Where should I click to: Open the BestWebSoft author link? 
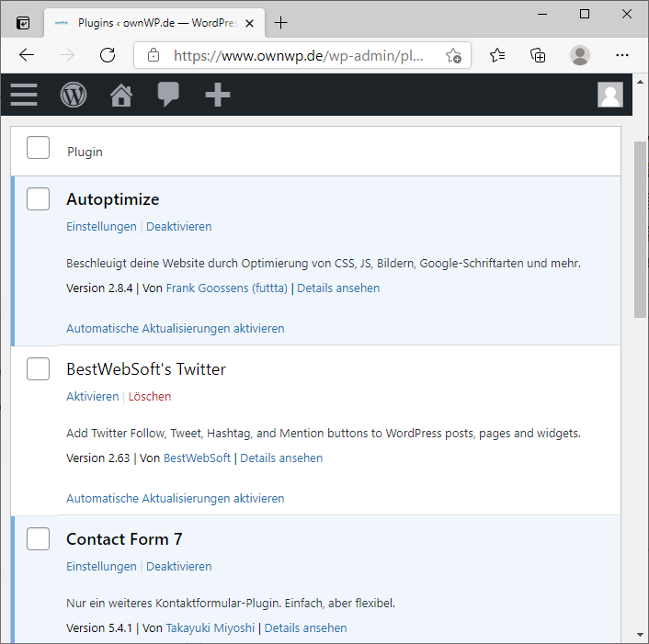[x=197, y=458]
